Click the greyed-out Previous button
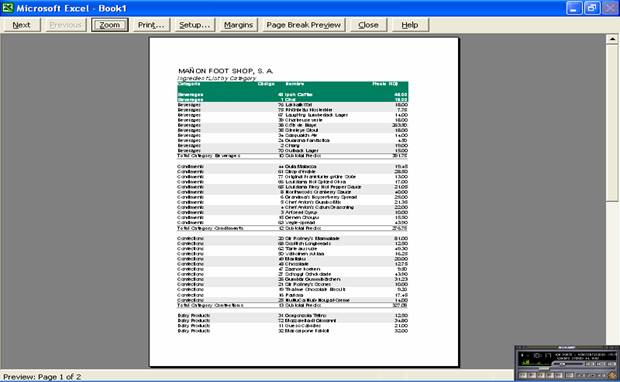Screen dimensions: 620x382 pos(65,25)
